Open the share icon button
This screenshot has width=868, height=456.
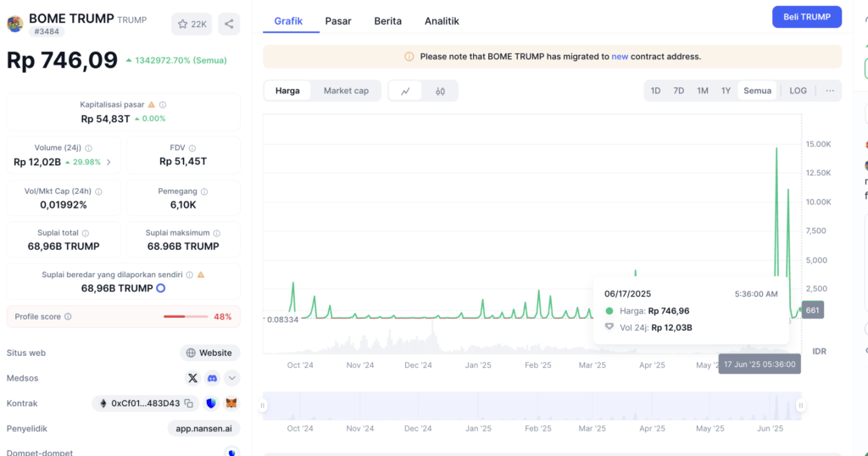point(229,25)
